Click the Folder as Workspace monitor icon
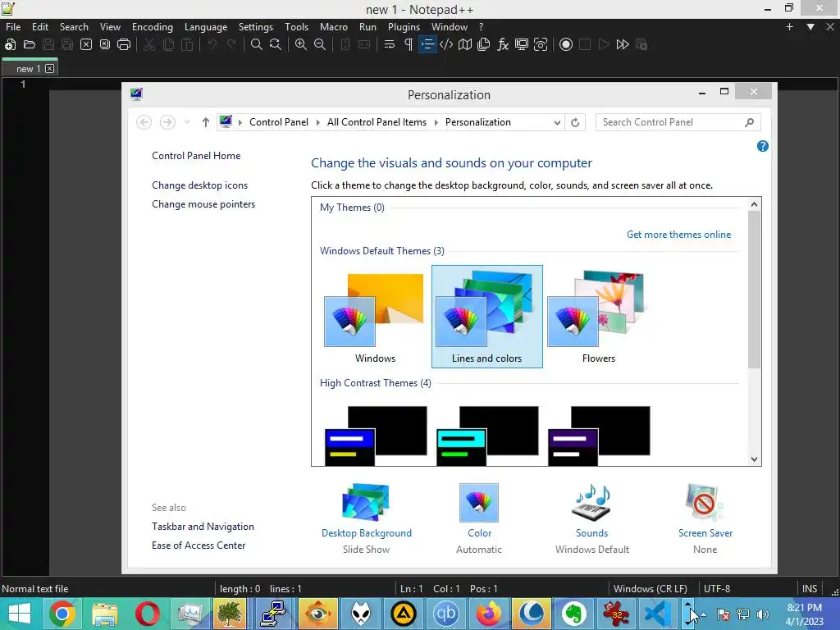840x630 pixels. pos(521,44)
